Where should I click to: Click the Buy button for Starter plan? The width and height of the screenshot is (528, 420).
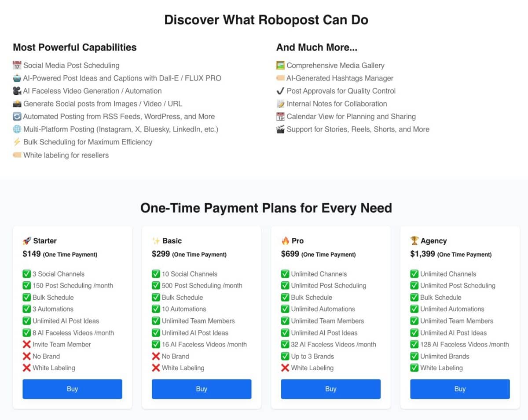(x=72, y=389)
